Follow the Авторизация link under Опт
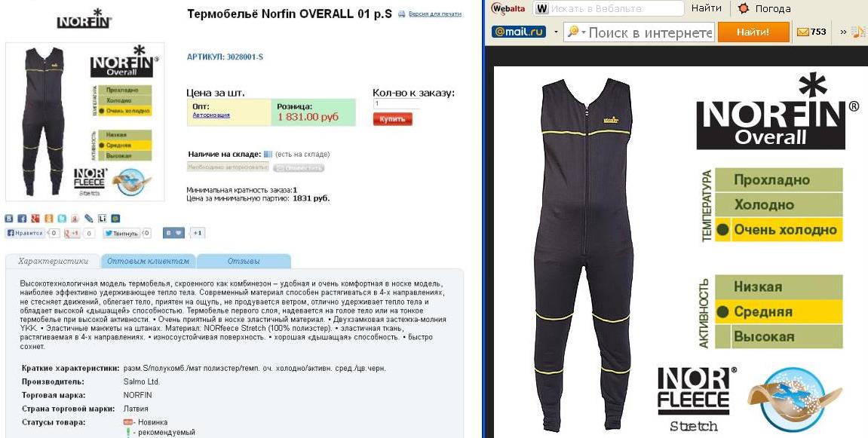 click(211, 115)
